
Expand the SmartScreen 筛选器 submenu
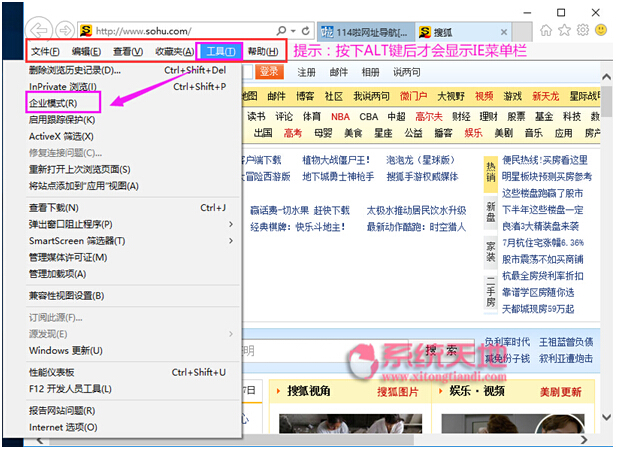[231, 241]
